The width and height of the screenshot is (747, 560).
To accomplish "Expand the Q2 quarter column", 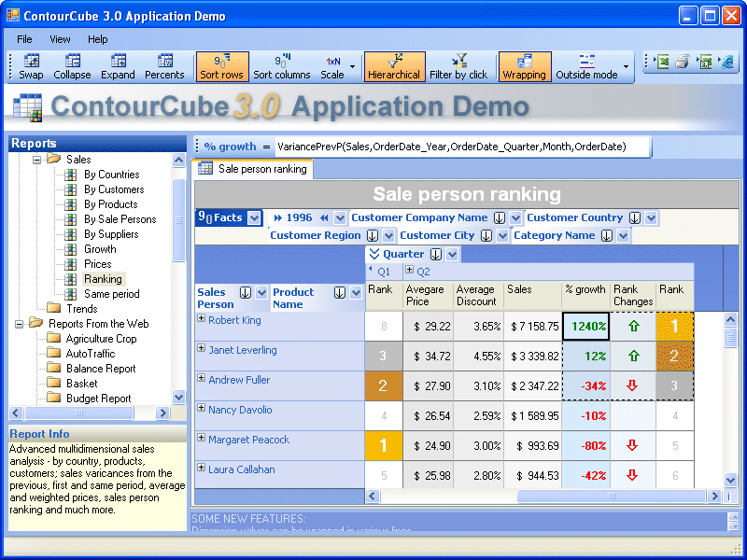I will [409, 270].
